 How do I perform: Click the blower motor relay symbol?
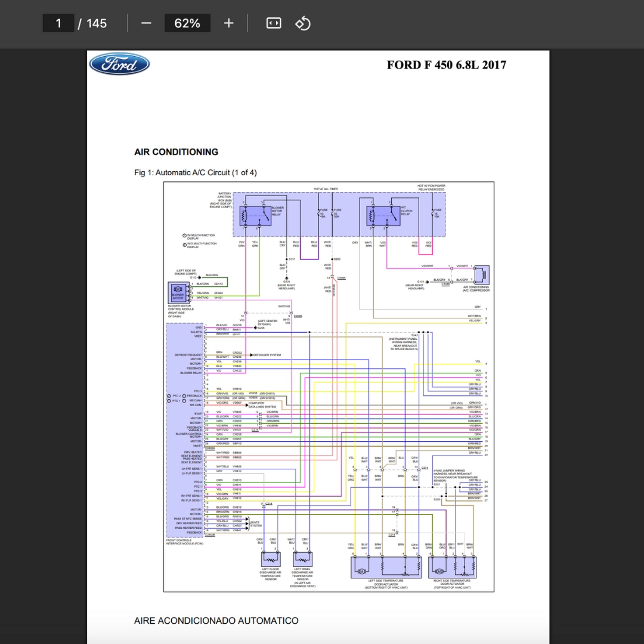(255, 216)
